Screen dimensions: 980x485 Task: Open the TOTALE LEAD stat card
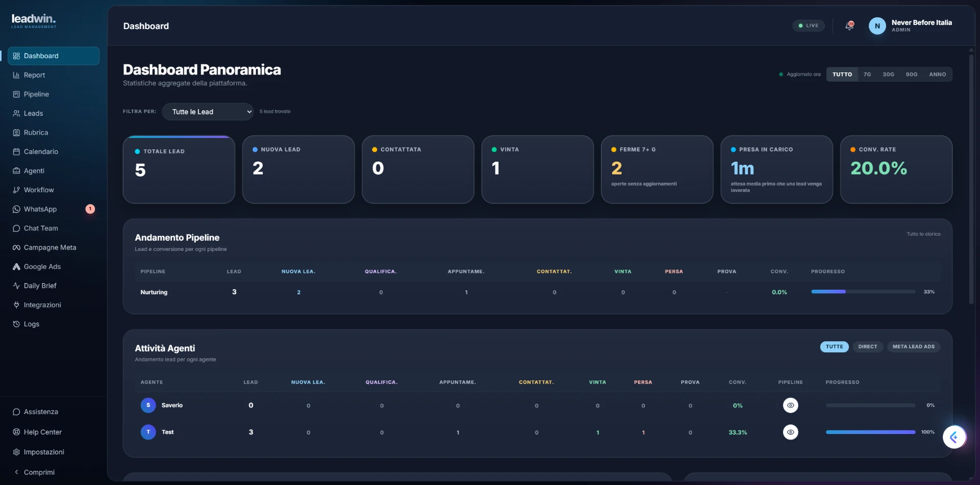coord(179,169)
